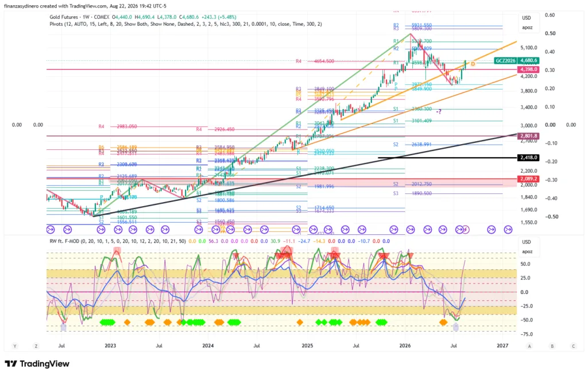
Task: Open the Gold Futures symbol title
Action: (64, 17)
